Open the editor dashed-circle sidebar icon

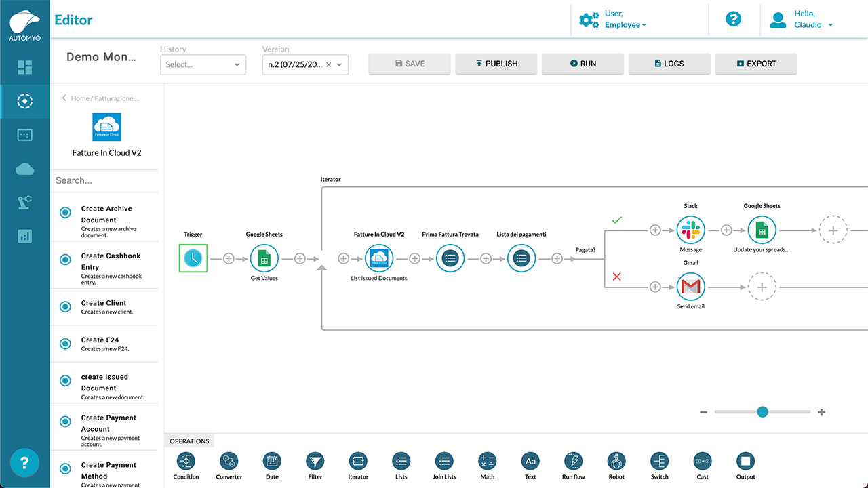pos(25,101)
